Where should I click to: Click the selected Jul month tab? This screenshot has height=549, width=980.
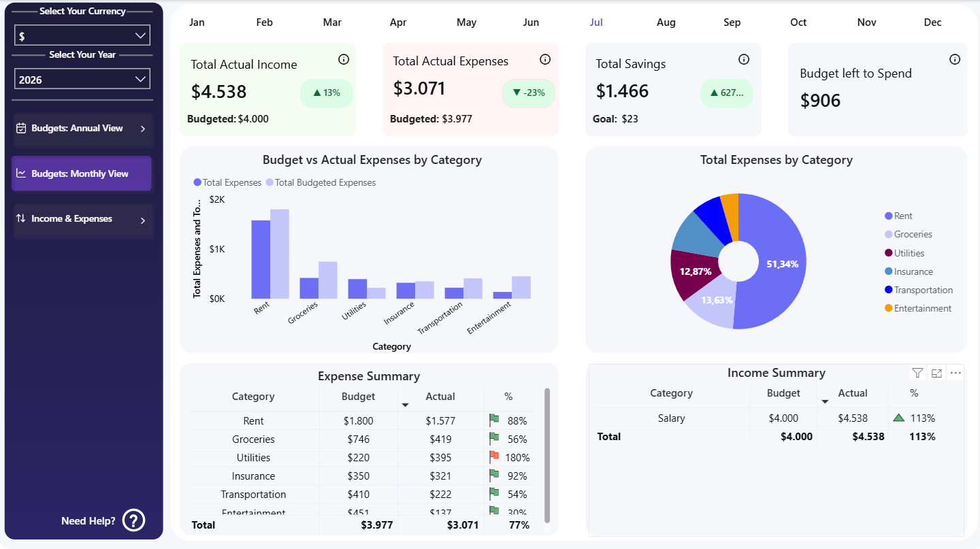pyautogui.click(x=596, y=22)
